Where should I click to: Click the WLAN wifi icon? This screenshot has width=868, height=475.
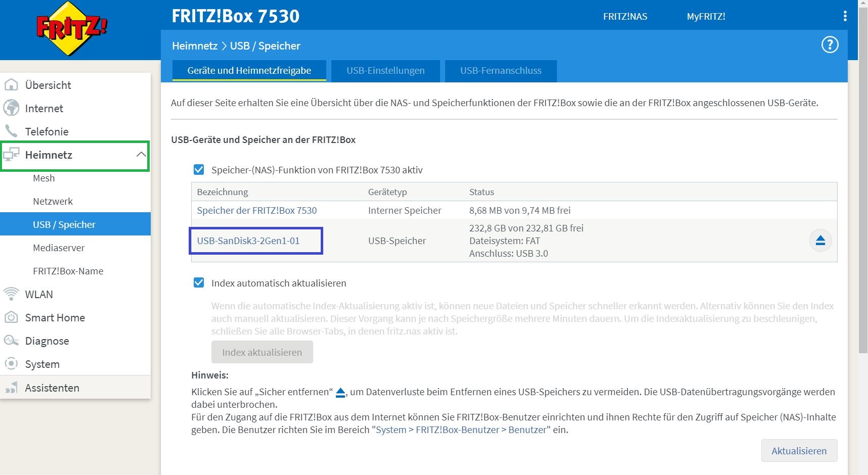coord(11,294)
